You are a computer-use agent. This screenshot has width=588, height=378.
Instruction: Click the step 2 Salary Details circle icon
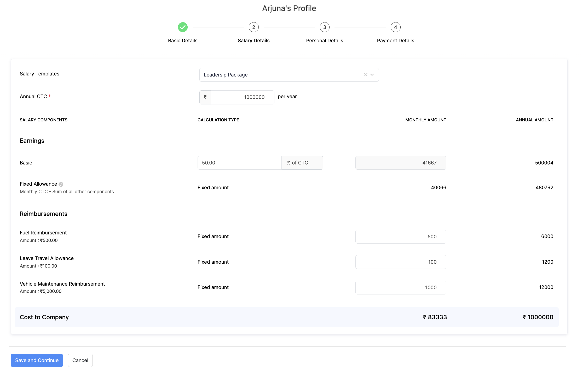[x=253, y=27]
